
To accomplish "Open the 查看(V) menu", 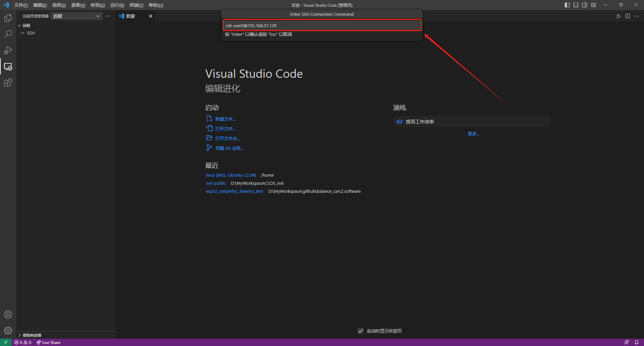I will (78, 5).
